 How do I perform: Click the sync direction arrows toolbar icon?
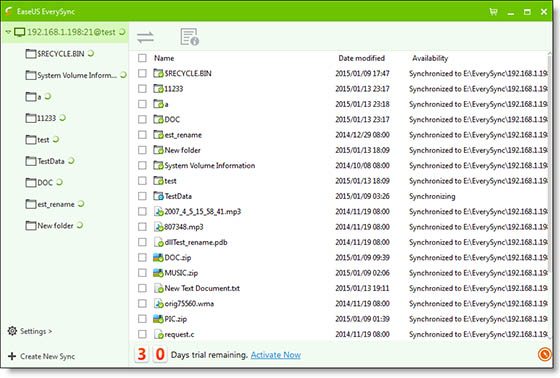tap(145, 37)
